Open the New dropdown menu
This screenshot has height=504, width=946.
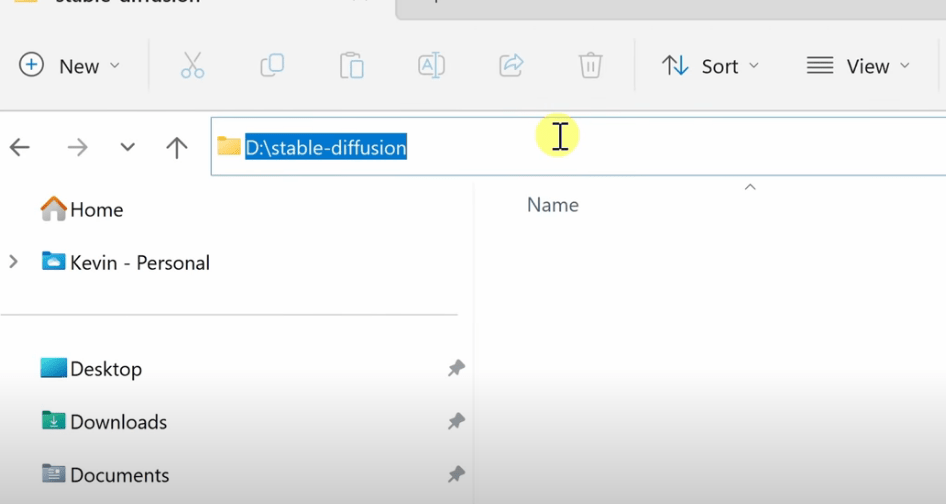(x=70, y=66)
